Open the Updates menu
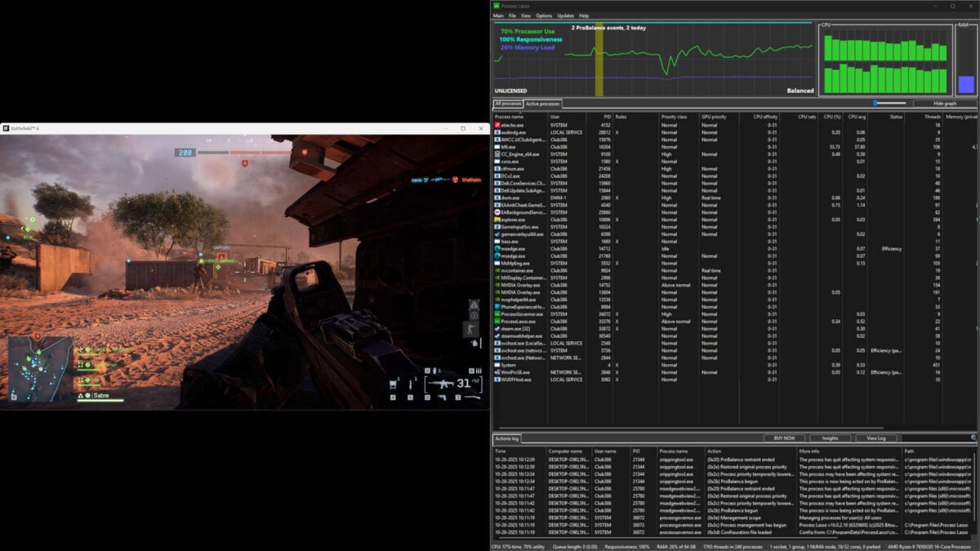Image resolution: width=980 pixels, height=551 pixels. [566, 16]
